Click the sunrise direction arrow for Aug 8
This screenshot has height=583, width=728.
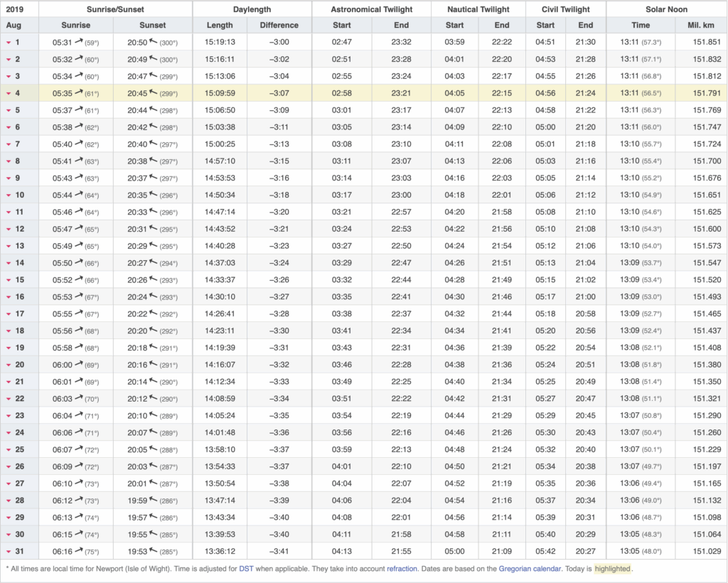78,161
